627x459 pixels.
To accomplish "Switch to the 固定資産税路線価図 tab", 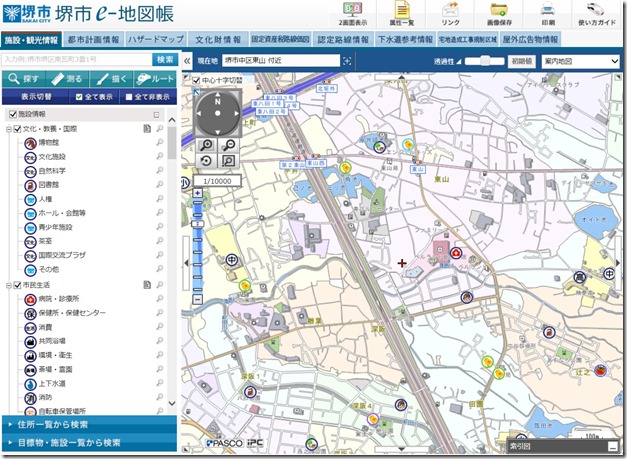I will 281,40.
